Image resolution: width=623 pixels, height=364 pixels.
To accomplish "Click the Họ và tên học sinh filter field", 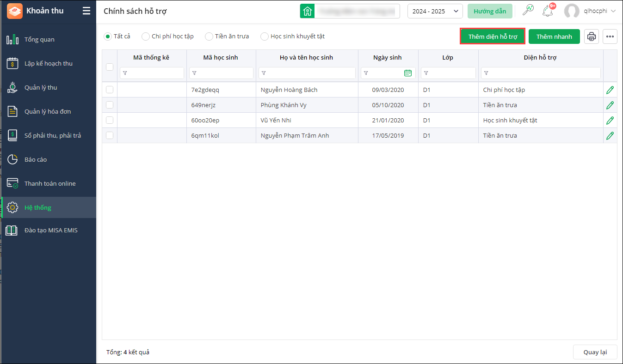I will [307, 73].
